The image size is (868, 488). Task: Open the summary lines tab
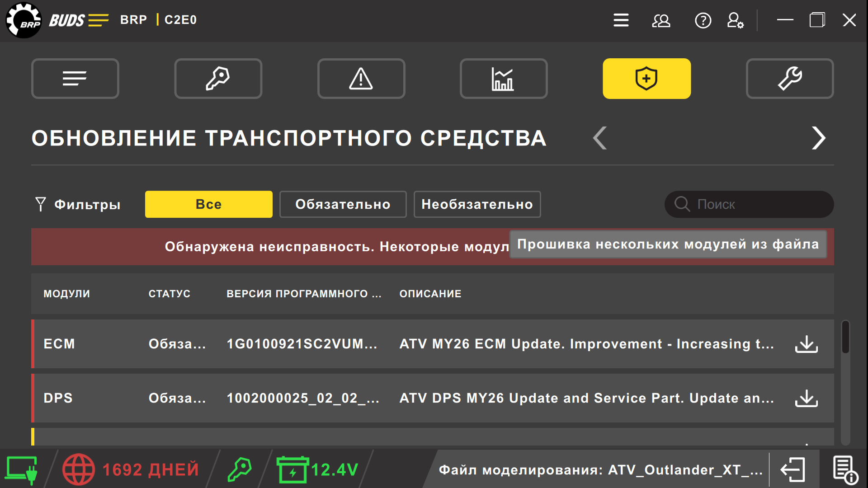click(75, 79)
